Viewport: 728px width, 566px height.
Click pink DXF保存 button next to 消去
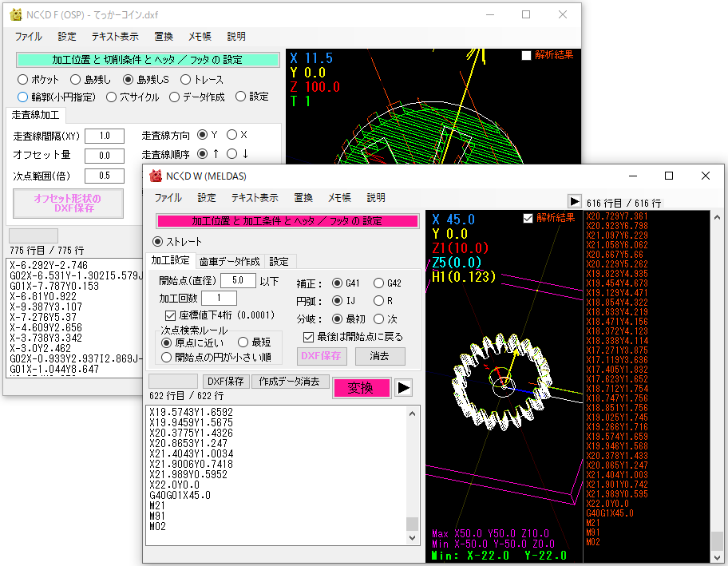coord(321,356)
